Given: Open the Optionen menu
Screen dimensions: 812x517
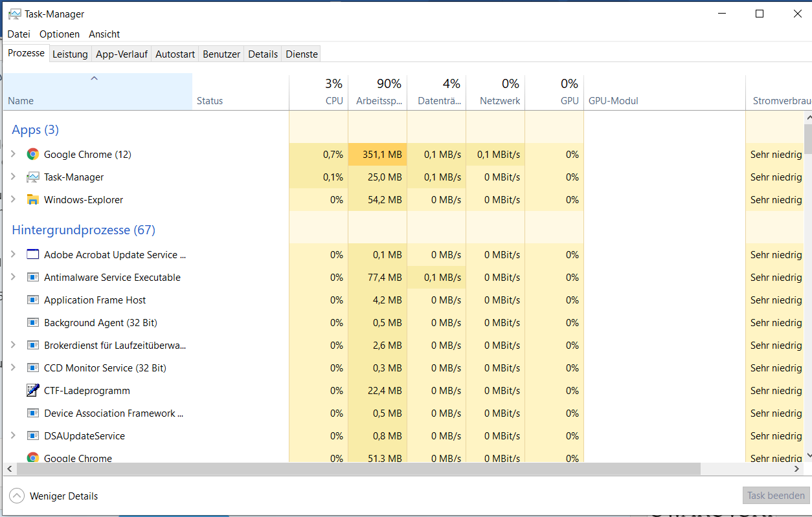Looking at the screenshot, I should [x=60, y=34].
